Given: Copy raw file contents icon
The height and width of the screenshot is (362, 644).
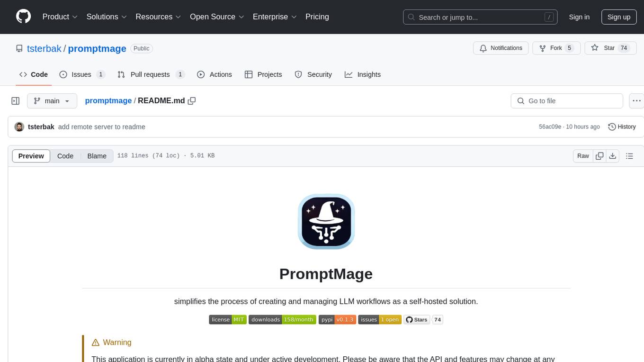Looking at the screenshot, I should 599,156.
